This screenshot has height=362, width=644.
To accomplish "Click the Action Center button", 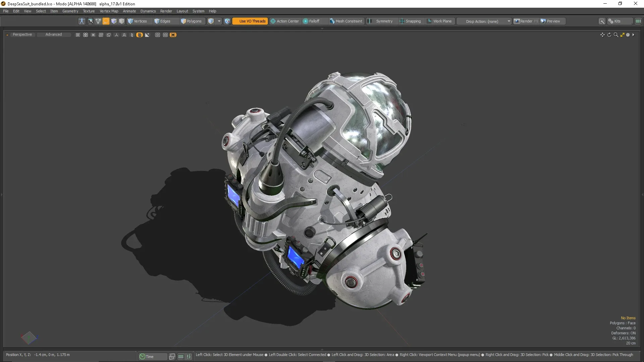I will [x=285, y=21].
